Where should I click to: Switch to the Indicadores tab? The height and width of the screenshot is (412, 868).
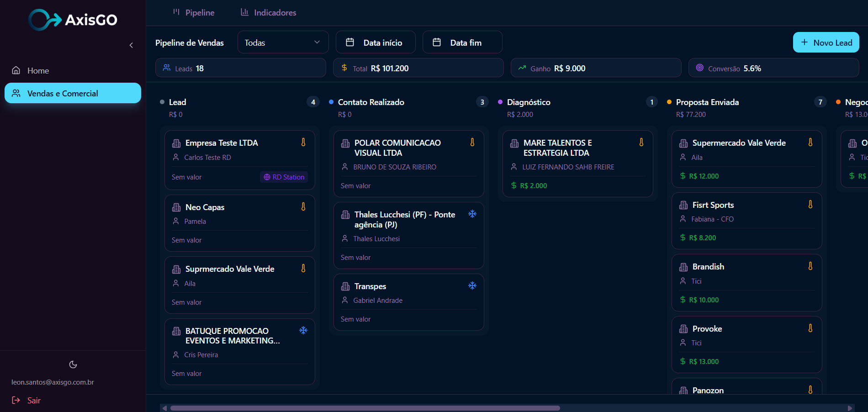[x=269, y=12]
